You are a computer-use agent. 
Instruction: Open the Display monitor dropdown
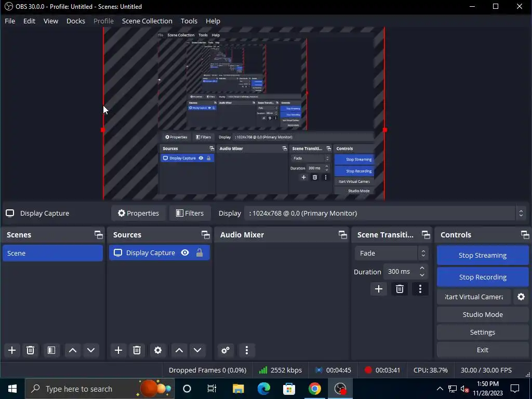(x=385, y=213)
